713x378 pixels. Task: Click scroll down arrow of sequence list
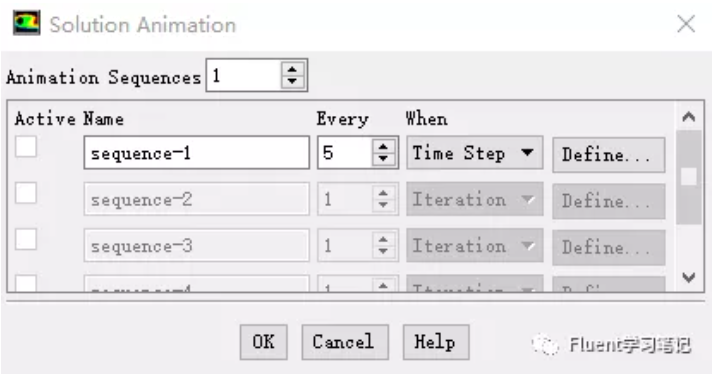(689, 277)
